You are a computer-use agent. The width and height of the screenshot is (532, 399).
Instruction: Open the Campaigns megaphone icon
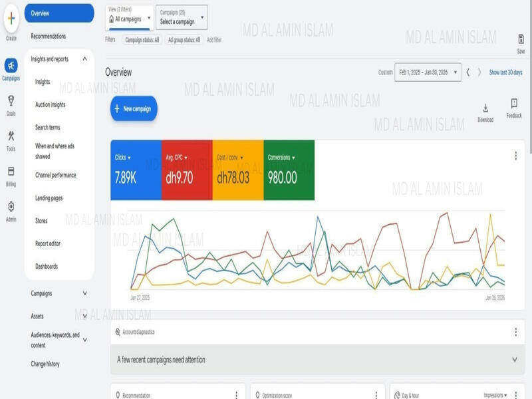pos(11,65)
